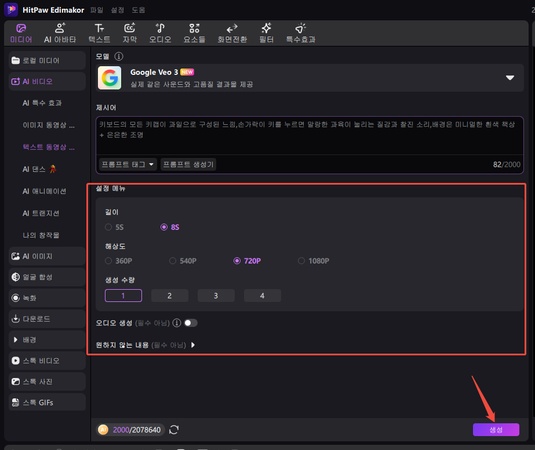
Task: Click the Google logo model thumbnail
Action: [110, 78]
